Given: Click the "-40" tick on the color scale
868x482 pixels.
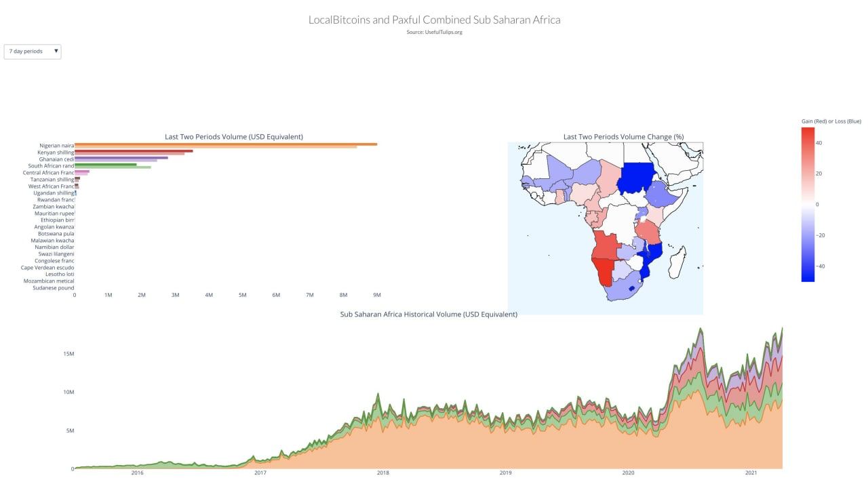Looking at the screenshot, I should coord(820,266).
